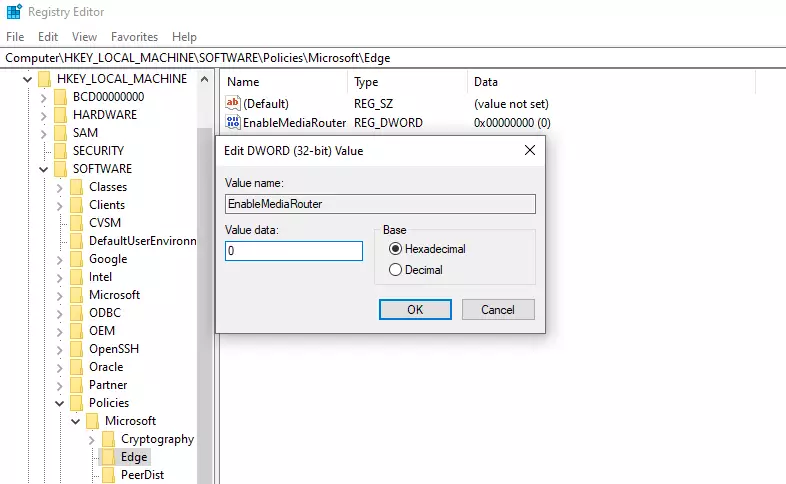Click the SECURITY folder icon
This screenshot has width=786, height=484.
[x=61, y=151]
